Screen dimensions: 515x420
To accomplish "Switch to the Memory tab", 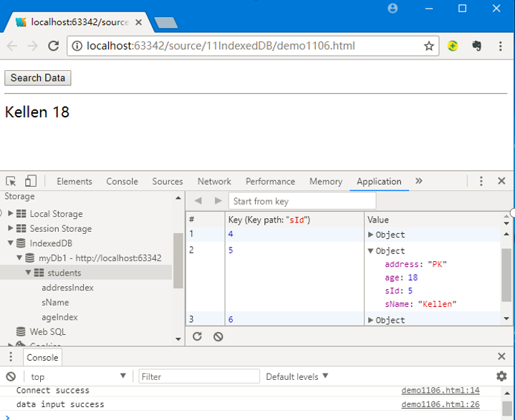I will click(x=326, y=182).
